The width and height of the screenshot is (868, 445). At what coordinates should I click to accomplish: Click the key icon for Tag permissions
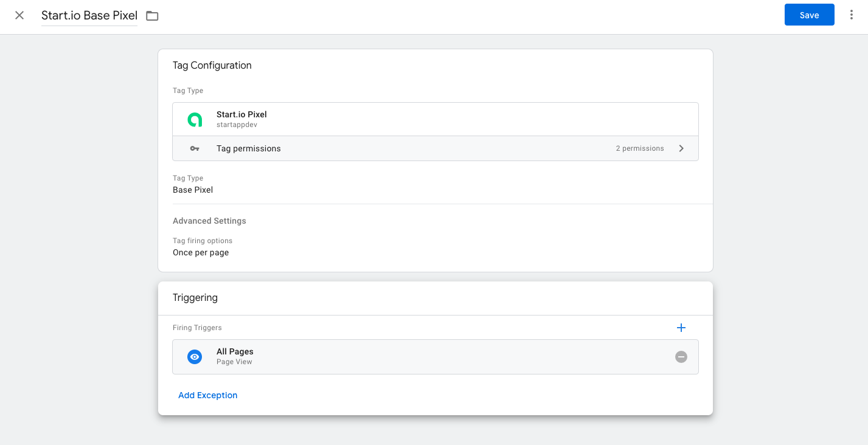[x=195, y=148]
